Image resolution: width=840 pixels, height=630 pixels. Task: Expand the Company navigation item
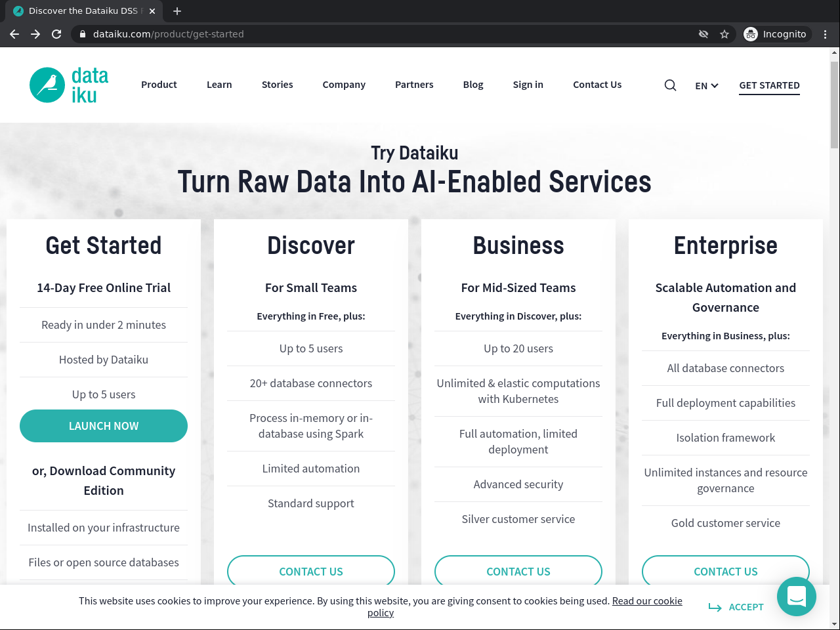point(344,85)
